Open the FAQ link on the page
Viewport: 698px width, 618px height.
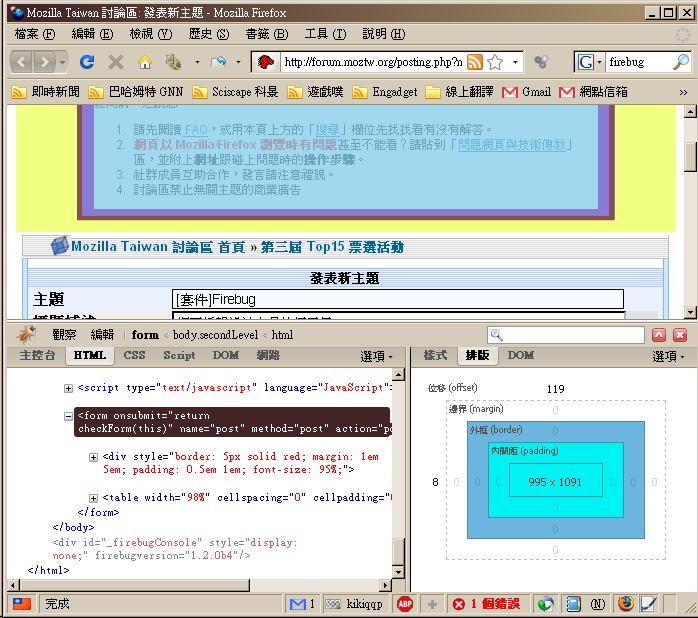(195, 130)
